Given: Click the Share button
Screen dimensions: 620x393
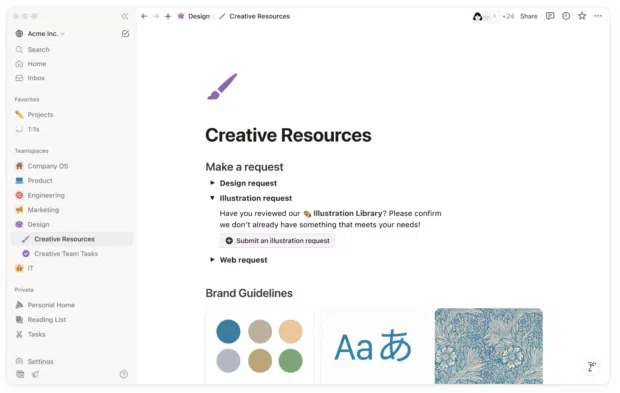Looking at the screenshot, I should (529, 16).
